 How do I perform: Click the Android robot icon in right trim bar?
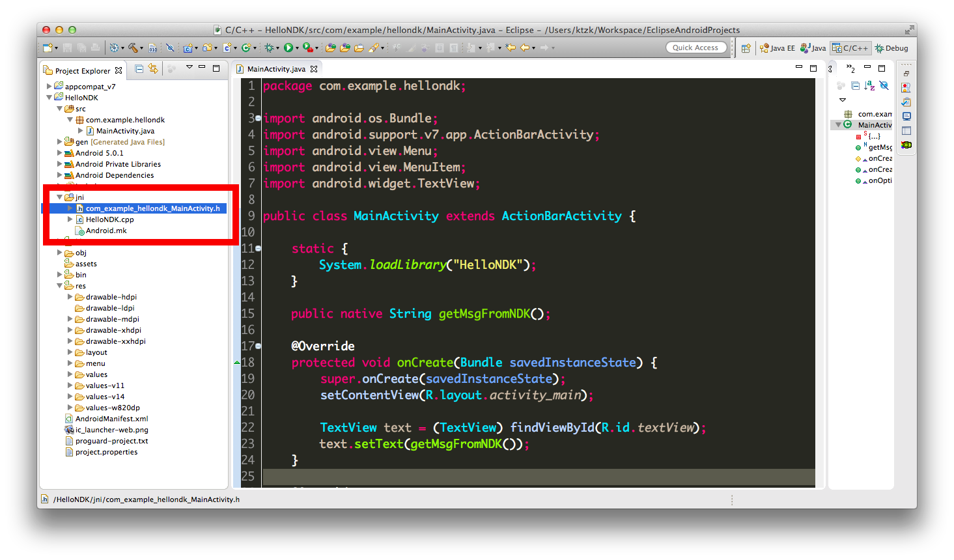coord(906,145)
